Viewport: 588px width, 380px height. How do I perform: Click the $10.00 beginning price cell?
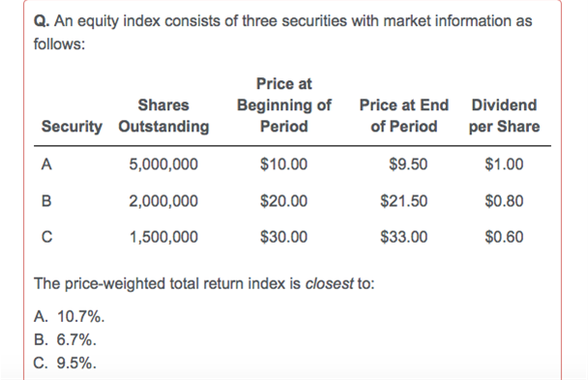284,164
